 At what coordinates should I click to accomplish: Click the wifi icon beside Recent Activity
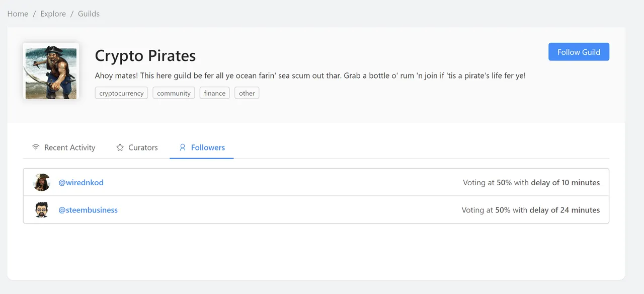(36, 148)
